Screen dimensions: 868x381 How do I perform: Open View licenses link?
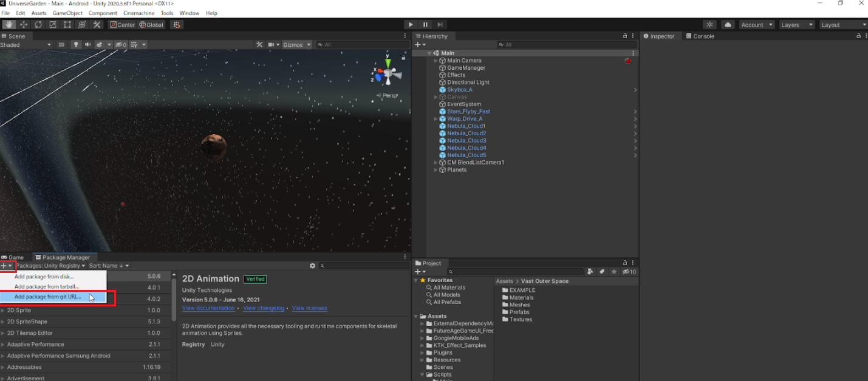click(x=309, y=308)
